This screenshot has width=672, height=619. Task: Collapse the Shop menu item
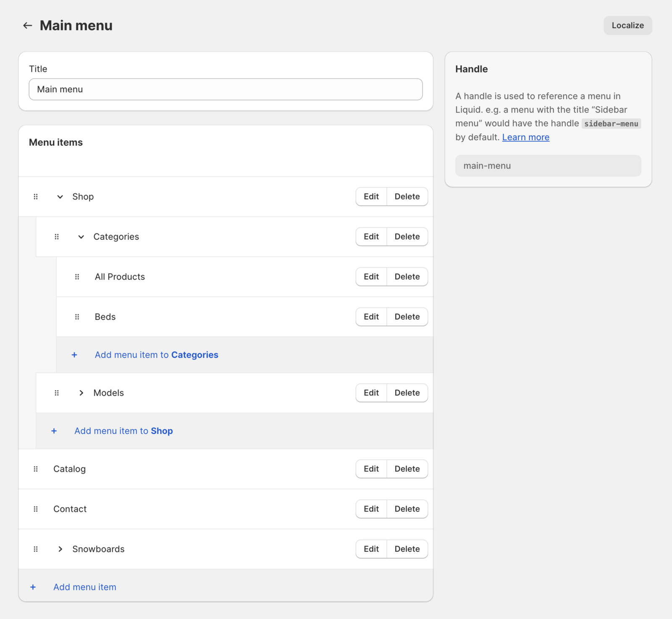click(60, 197)
